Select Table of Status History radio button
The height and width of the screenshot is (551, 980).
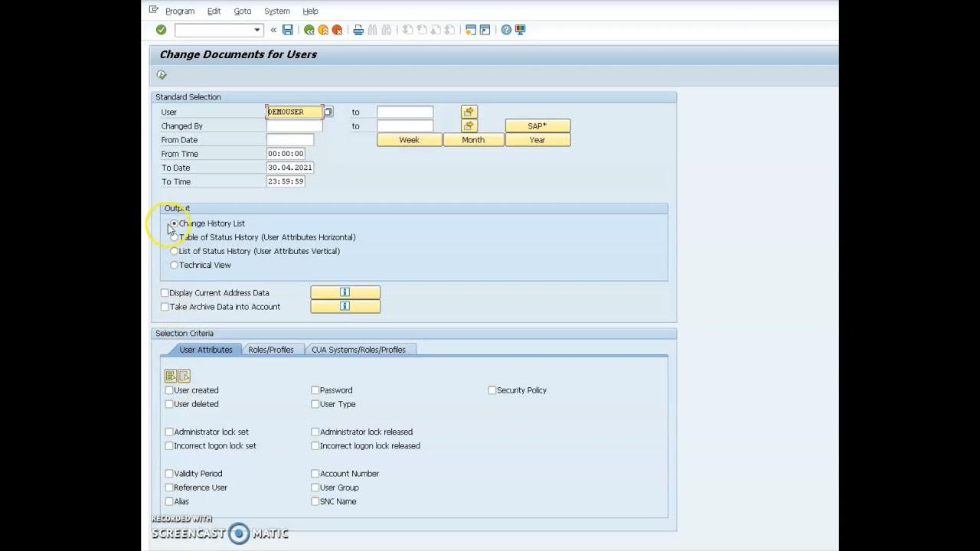click(x=175, y=237)
